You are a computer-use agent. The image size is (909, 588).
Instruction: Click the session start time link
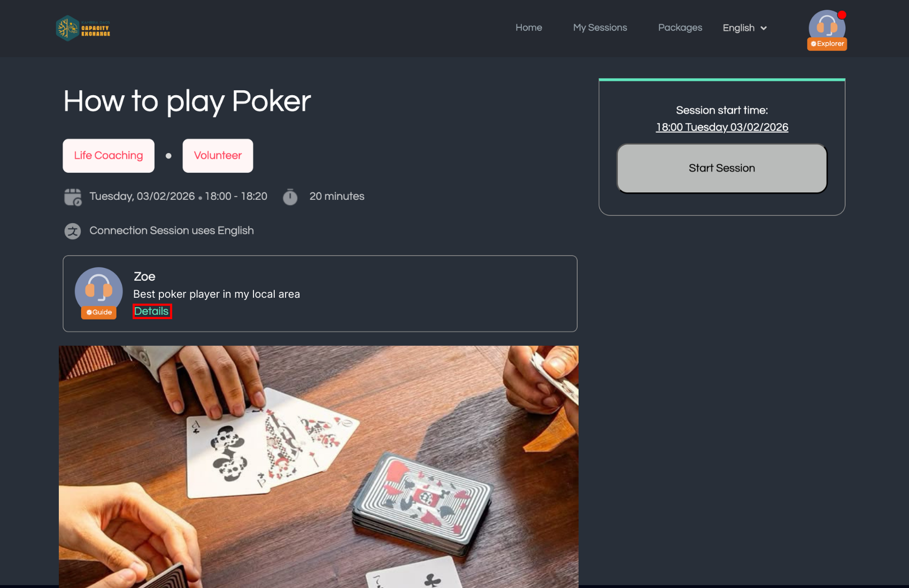click(722, 127)
